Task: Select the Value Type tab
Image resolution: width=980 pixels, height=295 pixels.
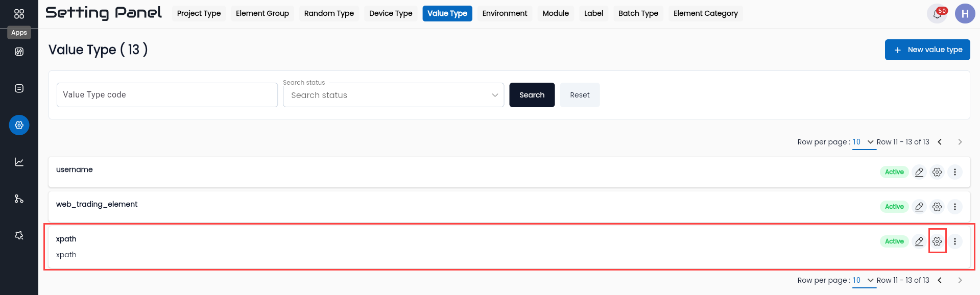Action: [x=447, y=13]
